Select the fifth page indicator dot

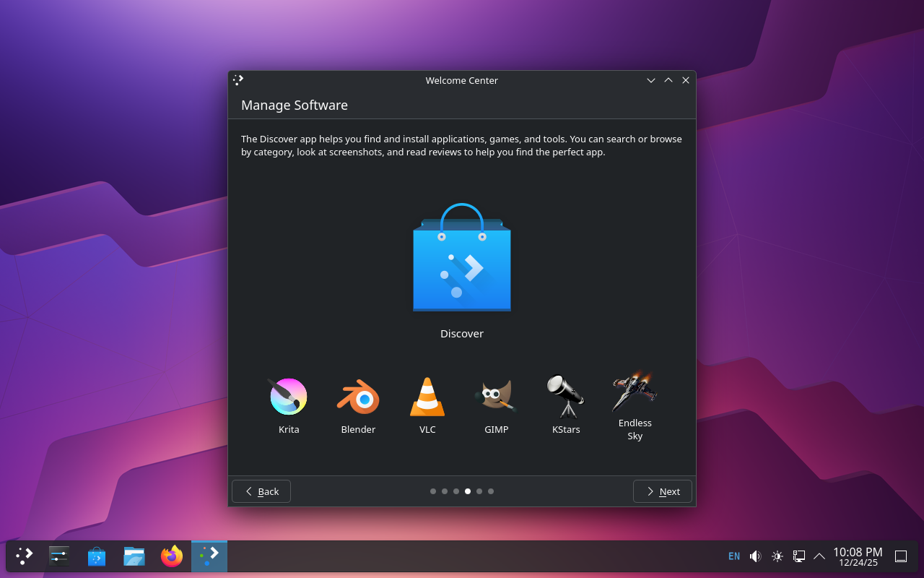point(479,491)
